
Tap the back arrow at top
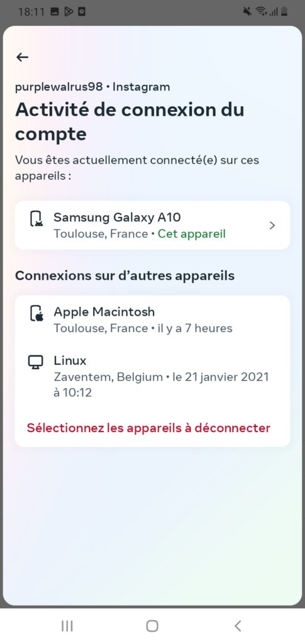pyautogui.click(x=22, y=57)
